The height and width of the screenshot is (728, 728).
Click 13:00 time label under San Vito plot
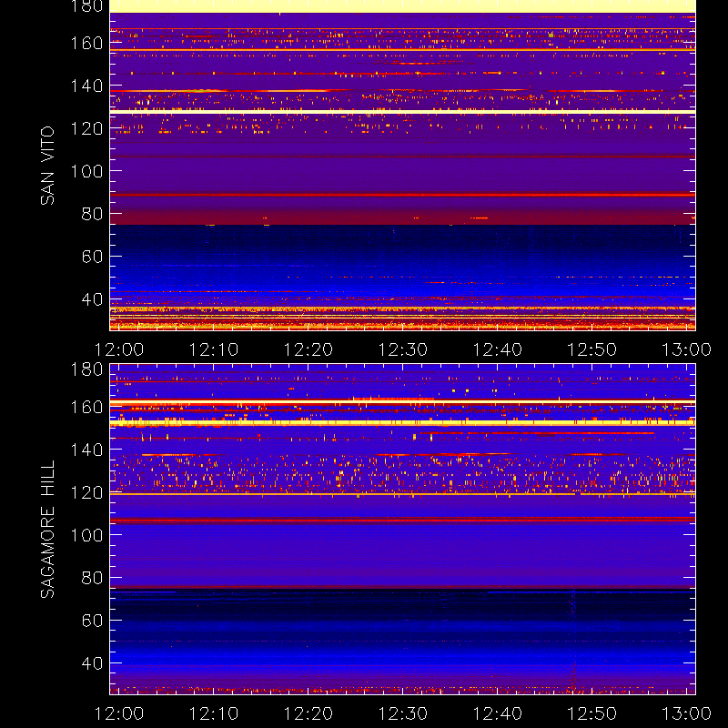point(686,349)
